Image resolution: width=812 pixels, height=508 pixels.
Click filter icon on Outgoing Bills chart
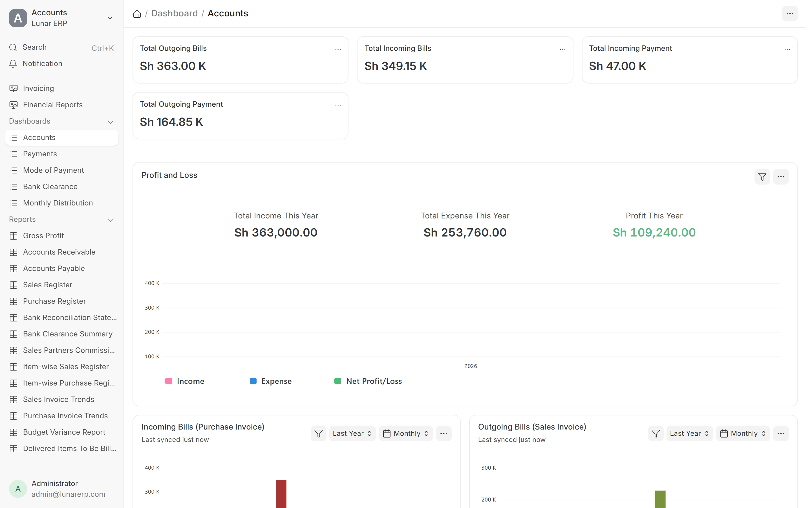click(x=655, y=433)
